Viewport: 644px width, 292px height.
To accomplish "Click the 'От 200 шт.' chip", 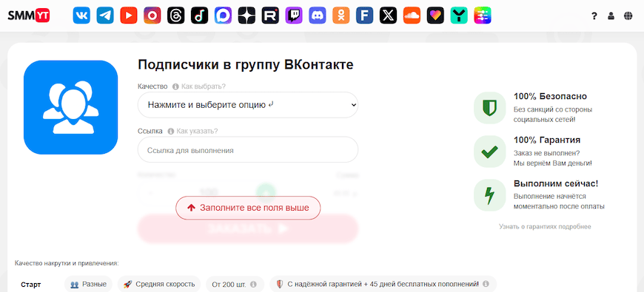I will (x=235, y=284).
